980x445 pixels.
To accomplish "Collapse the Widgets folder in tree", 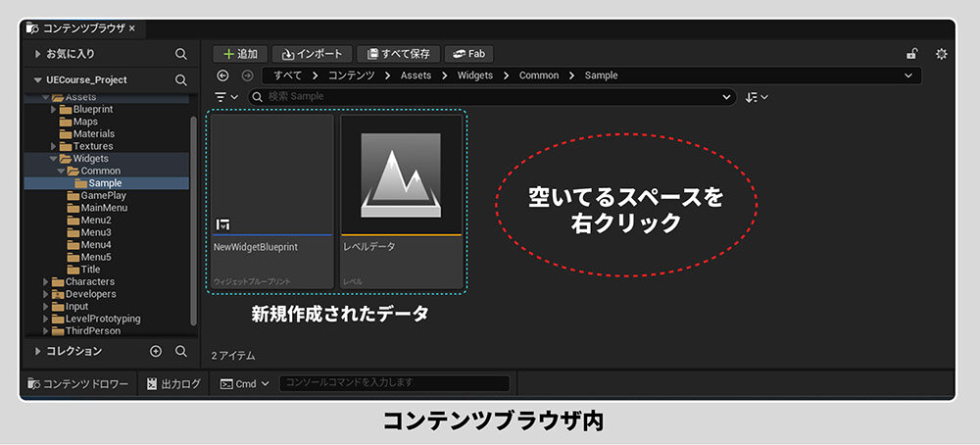I will [53, 158].
